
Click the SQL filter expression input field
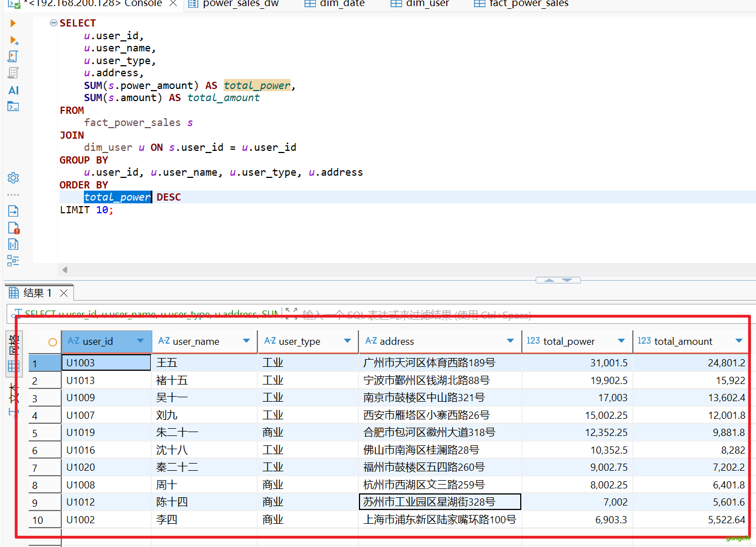tap(414, 314)
